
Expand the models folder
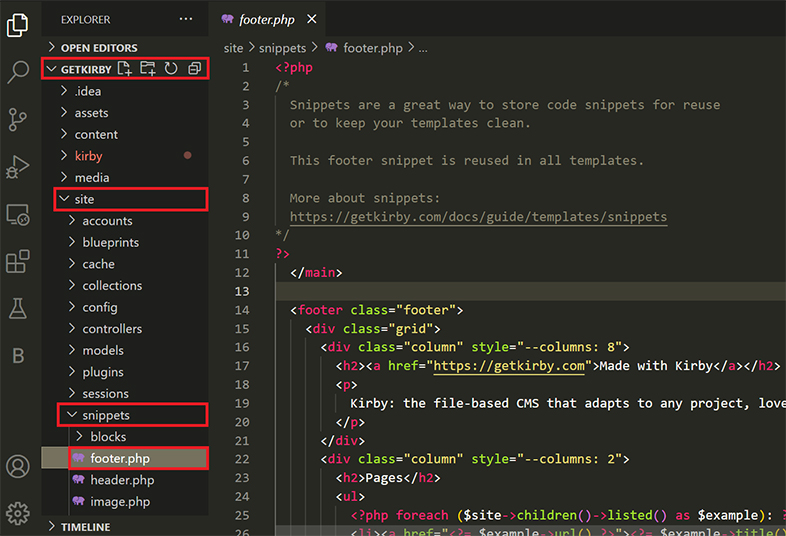pos(125,350)
